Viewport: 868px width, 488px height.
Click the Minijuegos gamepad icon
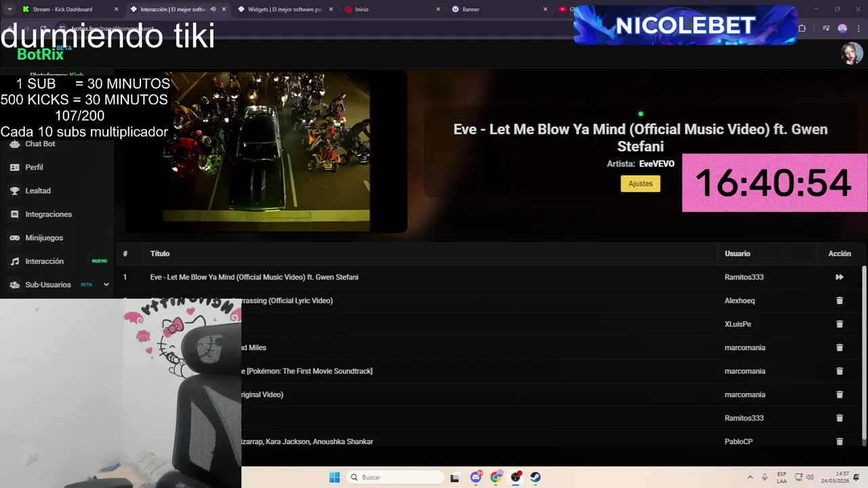point(14,238)
